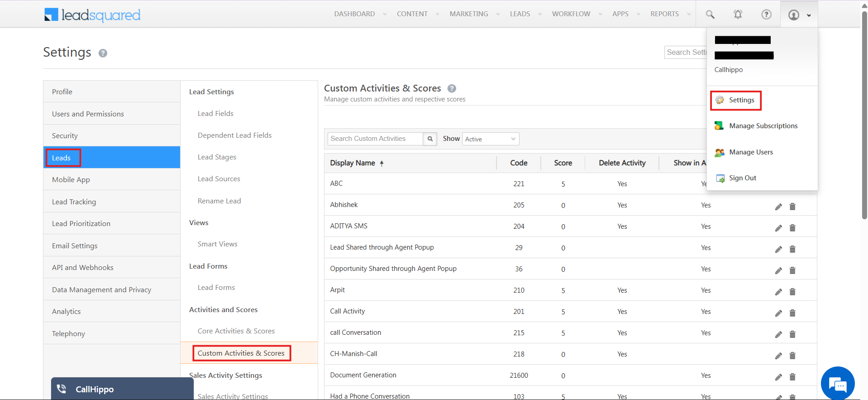The width and height of the screenshot is (868, 400).
Task: Edit Lead Shared through Agent Popup activity
Action: tap(778, 249)
